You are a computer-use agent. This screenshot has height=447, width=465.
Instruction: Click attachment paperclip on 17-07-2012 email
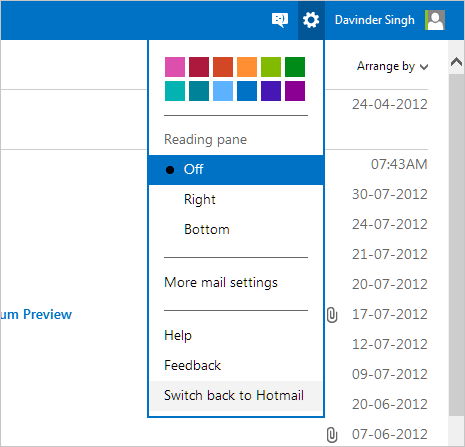[332, 315]
